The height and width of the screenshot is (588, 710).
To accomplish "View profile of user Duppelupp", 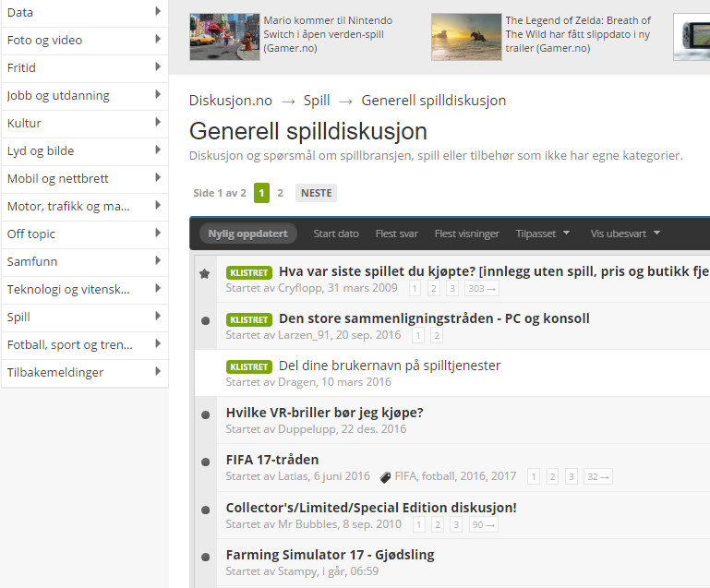I will point(307,429).
